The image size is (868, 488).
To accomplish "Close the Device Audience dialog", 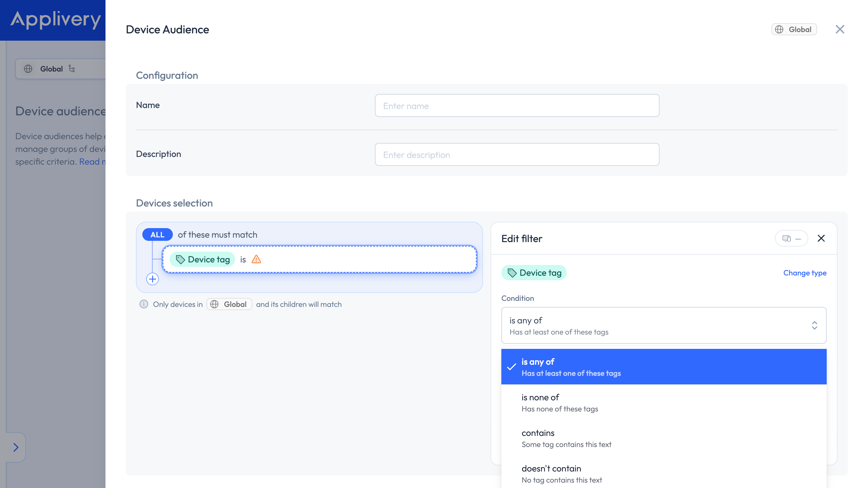I will pyautogui.click(x=840, y=29).
